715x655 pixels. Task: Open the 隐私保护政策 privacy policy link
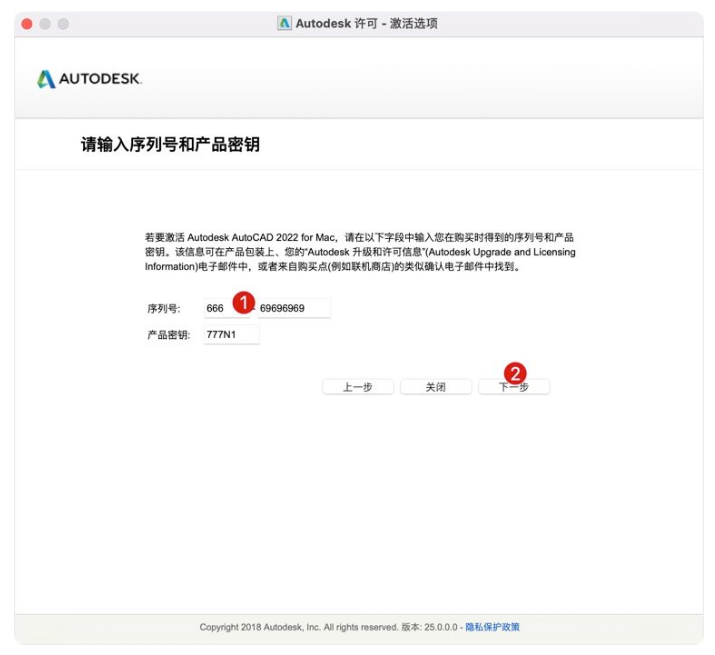click(492, 627)
